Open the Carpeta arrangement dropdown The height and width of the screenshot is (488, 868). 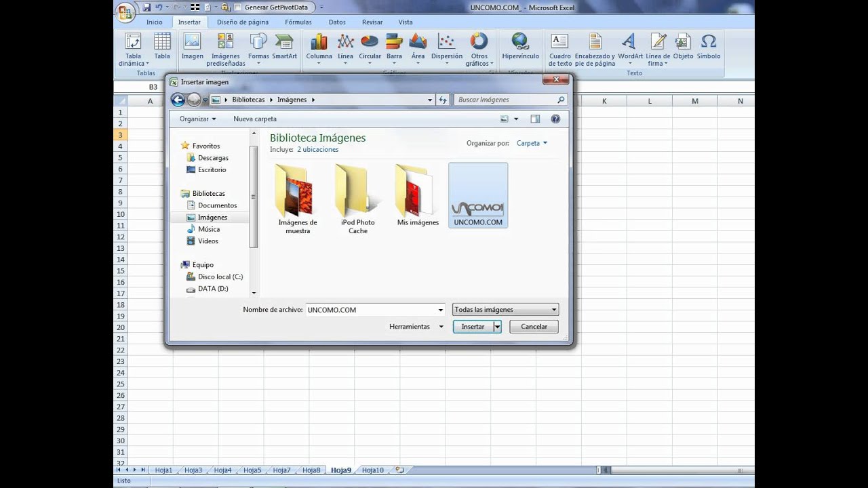[532, 143]
